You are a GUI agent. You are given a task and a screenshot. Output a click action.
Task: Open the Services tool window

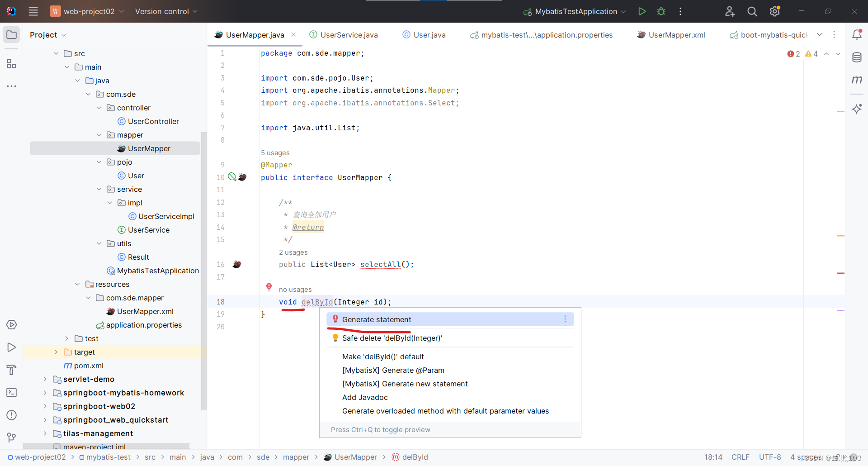[x=11, y=325]
